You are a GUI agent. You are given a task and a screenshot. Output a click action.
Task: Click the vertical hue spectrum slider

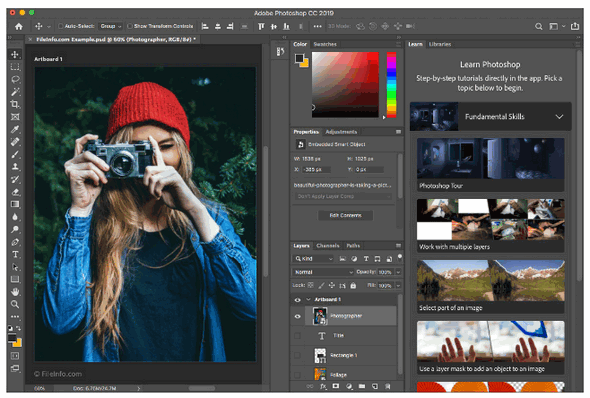pos(391,85)
